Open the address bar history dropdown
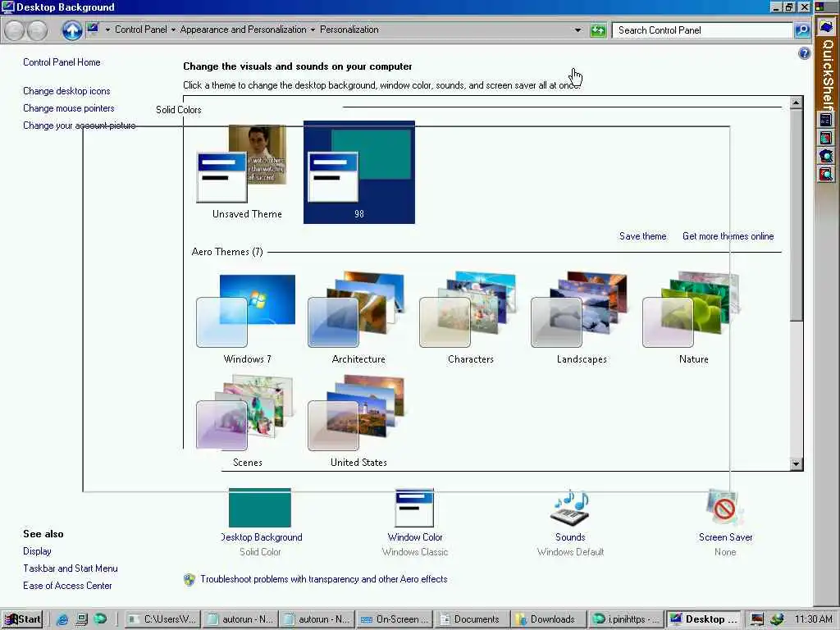Image resolution: width=840 pixels, height=630 pixels. [x=577, y=30]
